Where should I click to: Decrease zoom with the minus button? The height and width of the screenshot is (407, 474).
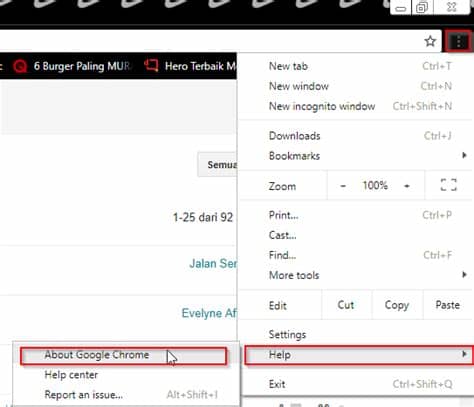(343, 186)
